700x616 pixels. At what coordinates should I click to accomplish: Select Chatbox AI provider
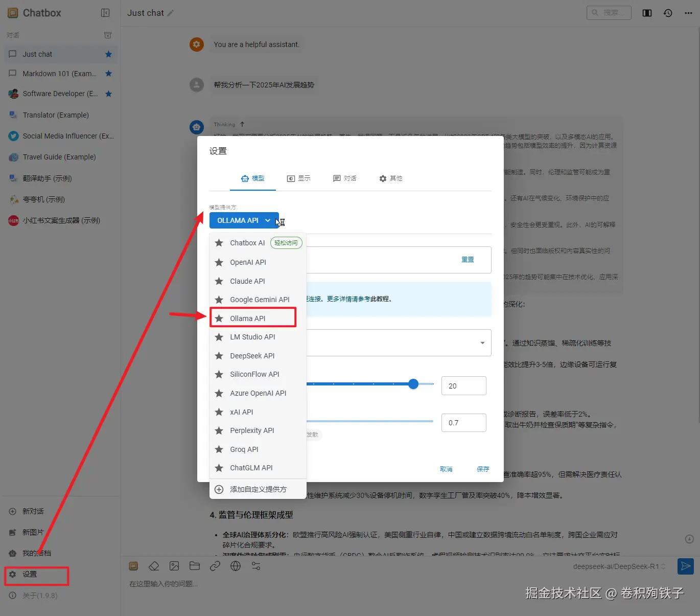click(258, 243)
